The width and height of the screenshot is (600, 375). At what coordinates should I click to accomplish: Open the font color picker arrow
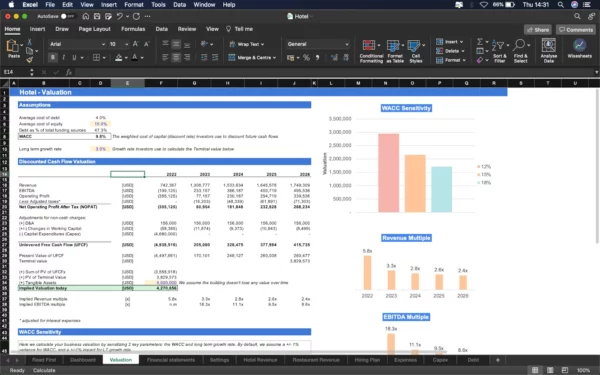(x=142, y=58)
